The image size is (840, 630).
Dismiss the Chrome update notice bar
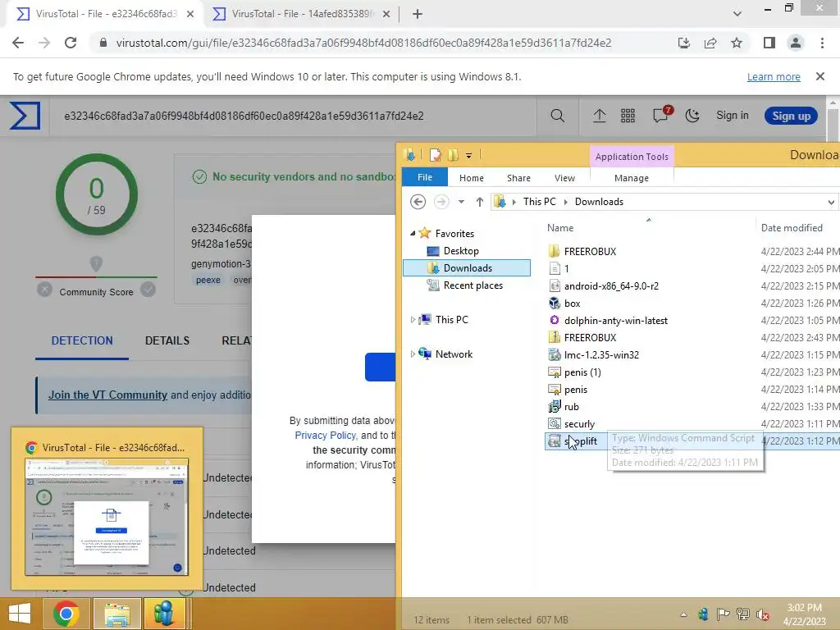tap(819, 76)
